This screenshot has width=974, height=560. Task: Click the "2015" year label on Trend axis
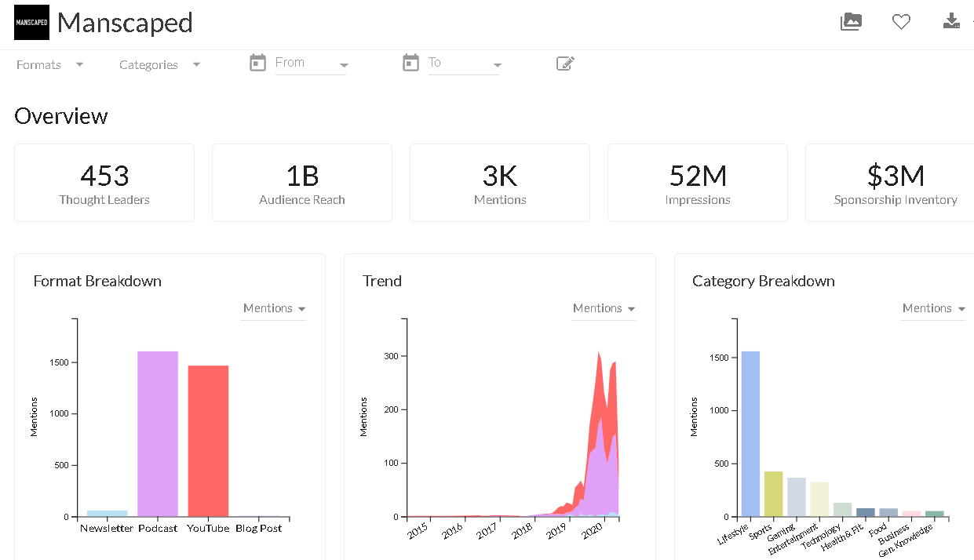(418, 531)
